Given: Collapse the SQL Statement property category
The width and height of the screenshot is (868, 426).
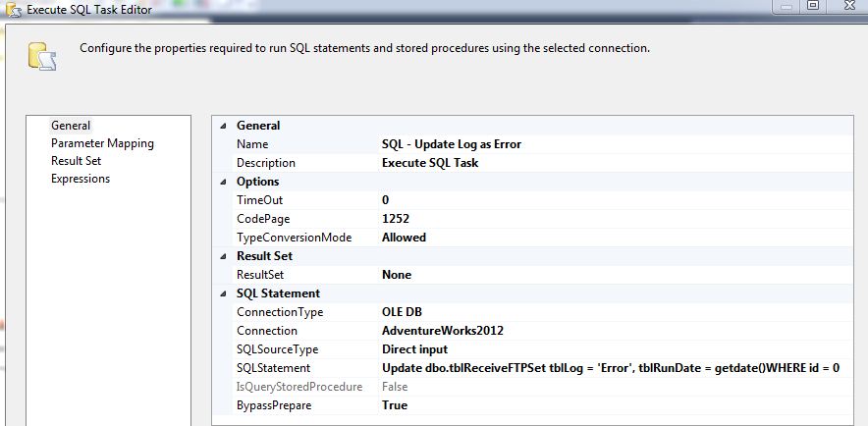Looking at the screenshot, I should [x=223, y=293].
